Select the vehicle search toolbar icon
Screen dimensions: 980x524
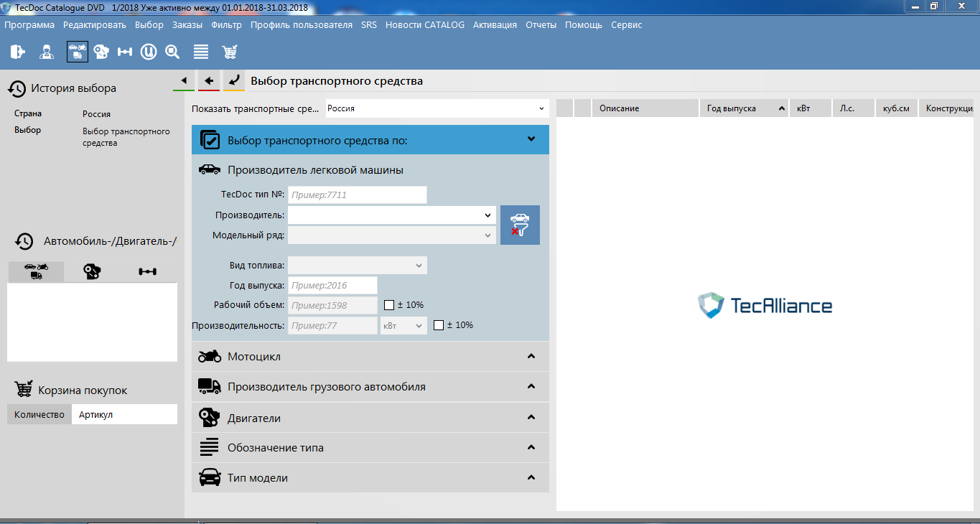coord(78,52)
